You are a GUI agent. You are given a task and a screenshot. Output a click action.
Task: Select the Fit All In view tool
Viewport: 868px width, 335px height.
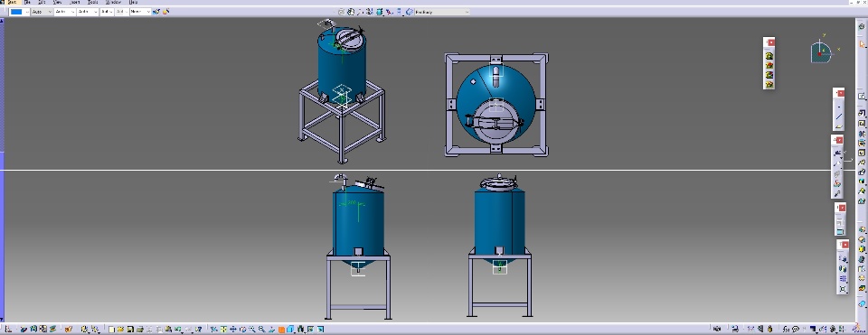pos(222,330)
